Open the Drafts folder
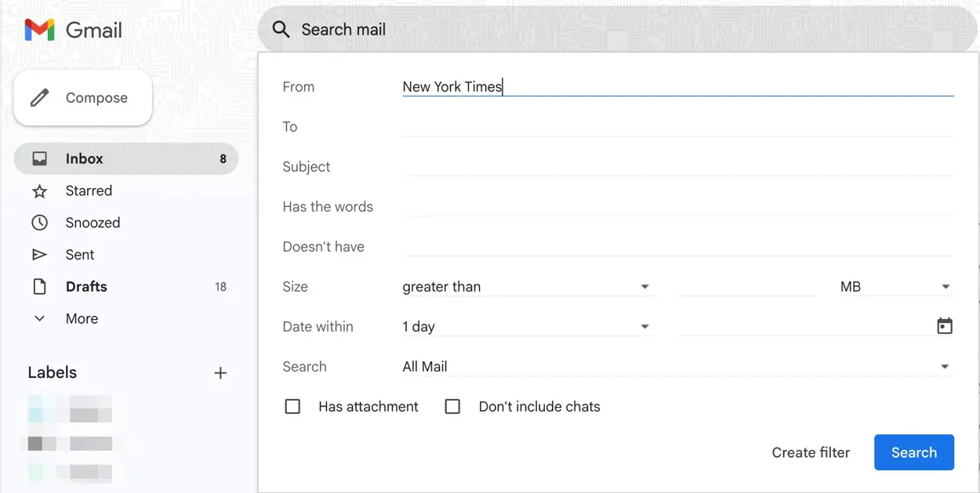This screenshot has width=980, height=493. click(86, 286)
